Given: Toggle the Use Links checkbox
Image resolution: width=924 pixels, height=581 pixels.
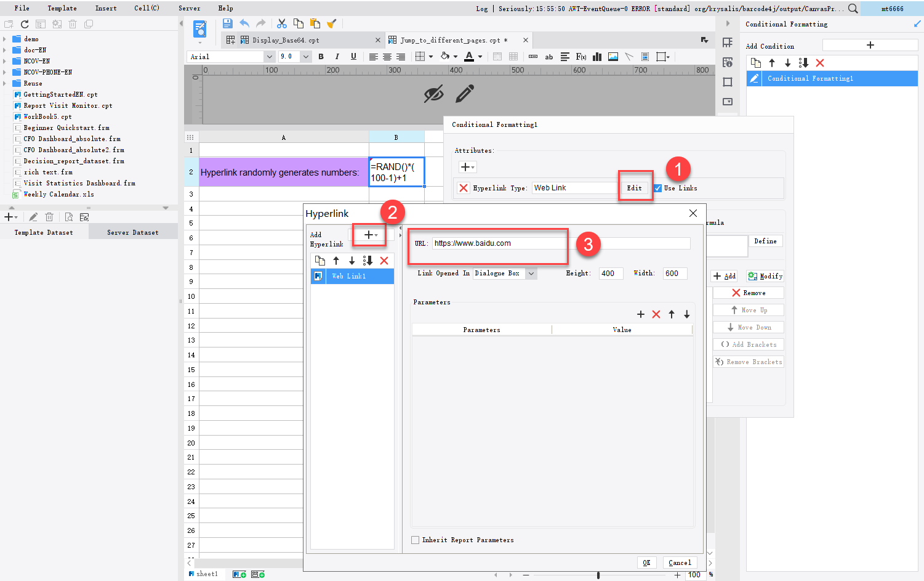Looking at the screenshot, I should (657, 188).
